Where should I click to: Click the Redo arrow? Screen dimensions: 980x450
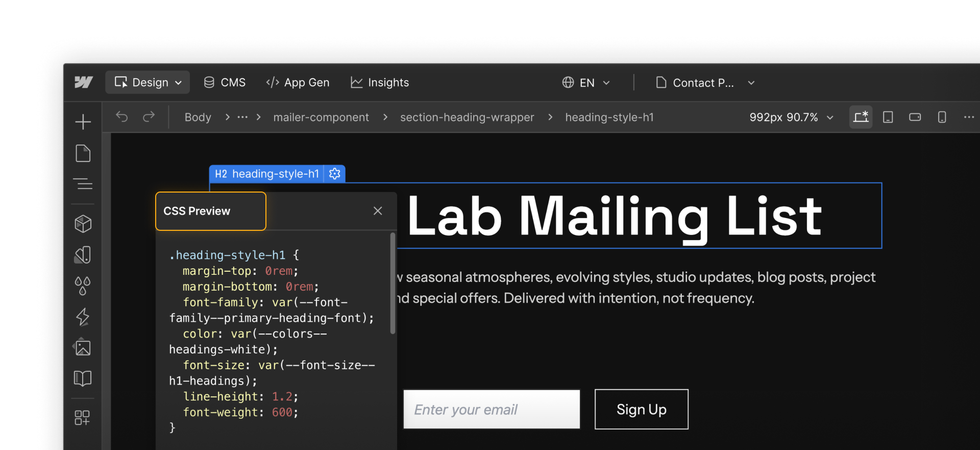(x=149, y=117)
